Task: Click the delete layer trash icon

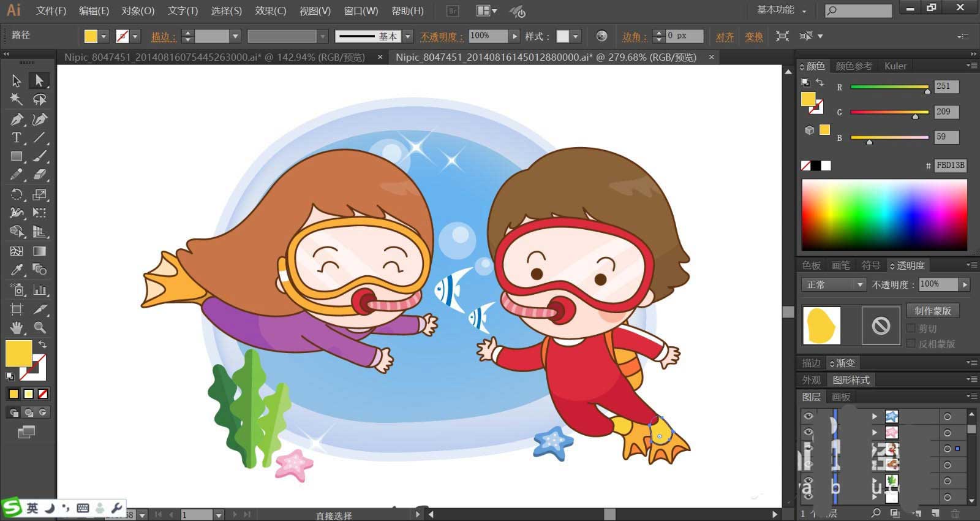Action: [955, 513]
